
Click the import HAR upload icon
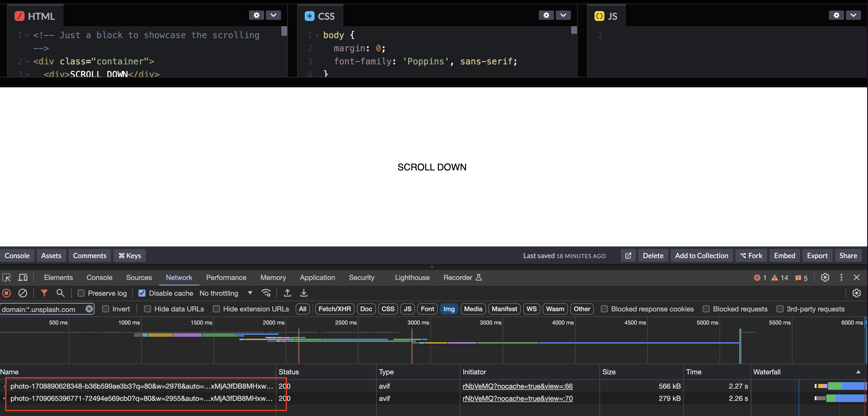[x=287, y=293]
